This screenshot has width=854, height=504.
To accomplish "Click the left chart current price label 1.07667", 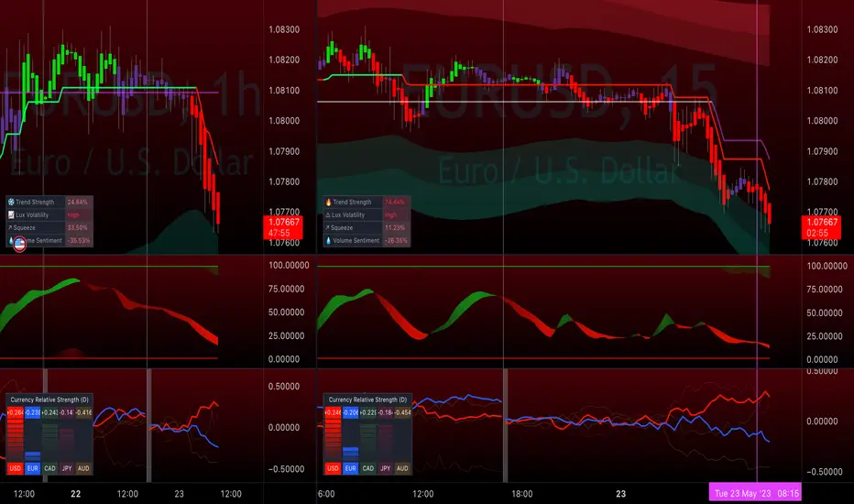I will (x=282, y=227).
